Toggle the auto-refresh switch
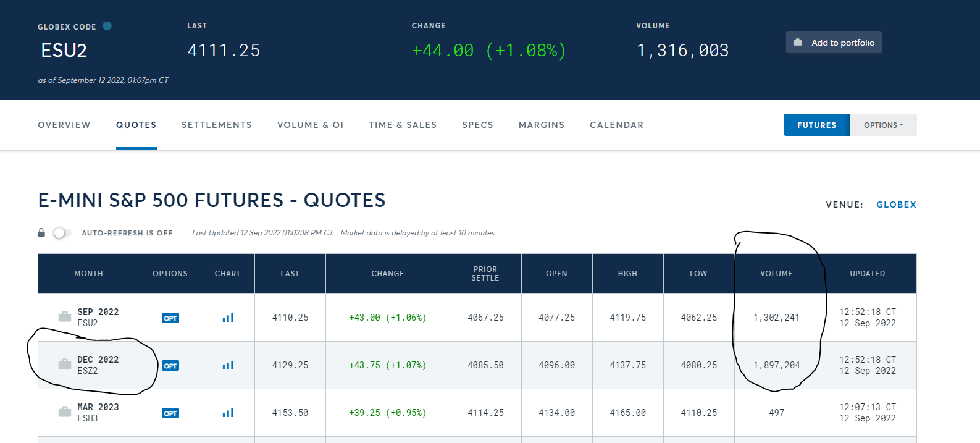Screen dimensions: 980x443 [62, 233]
